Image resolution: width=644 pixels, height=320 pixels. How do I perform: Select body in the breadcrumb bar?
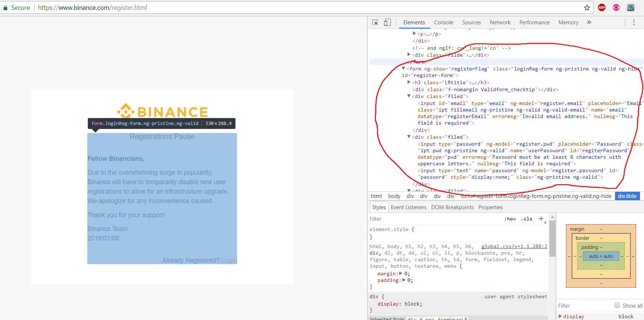tap(394, 196)
